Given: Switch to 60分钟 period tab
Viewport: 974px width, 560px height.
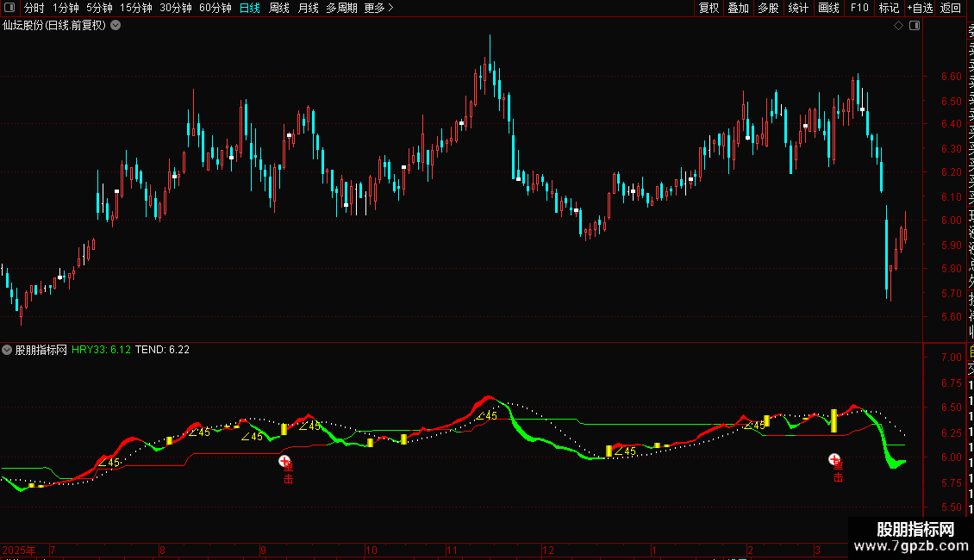Looking at the screenshot, I should 215,8.
